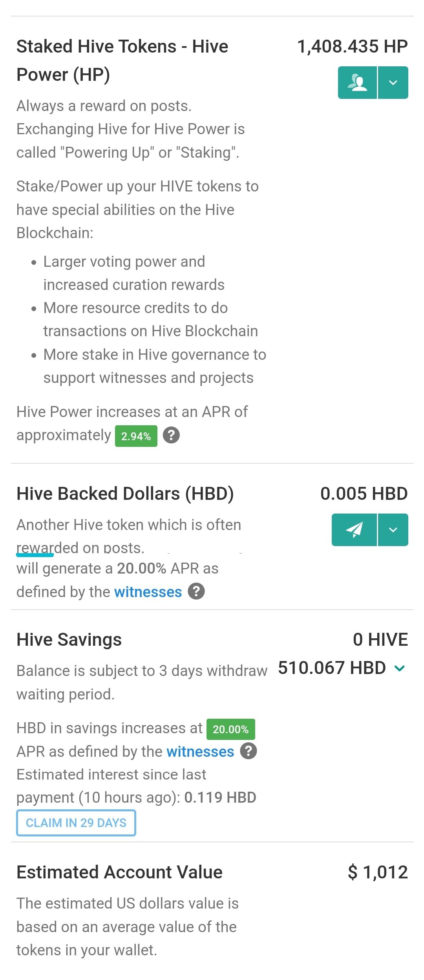Click the Staked Hive Tokens heading
This screenshot has width=424, height=980.
(122, 60)
